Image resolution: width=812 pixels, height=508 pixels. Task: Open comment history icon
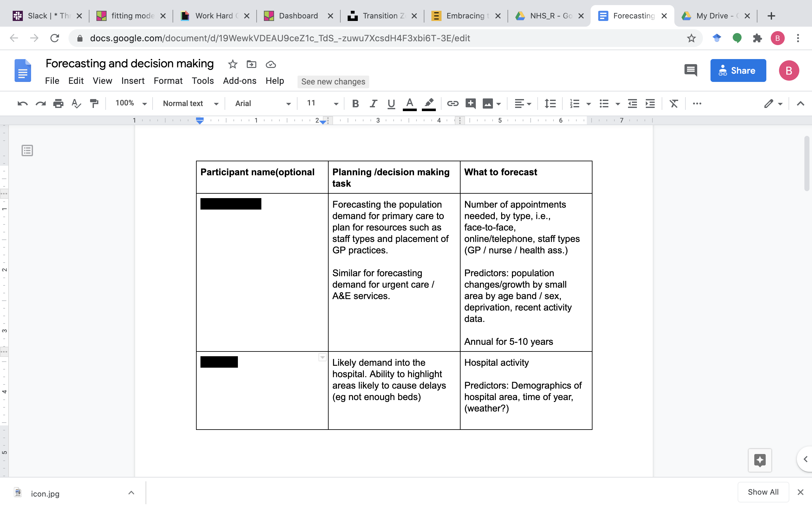click(x=691, y=70)
